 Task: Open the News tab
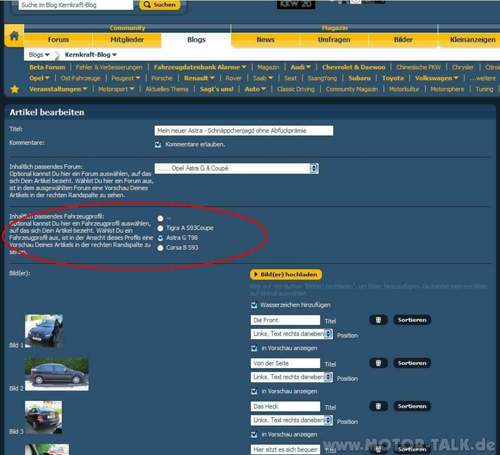265,40
